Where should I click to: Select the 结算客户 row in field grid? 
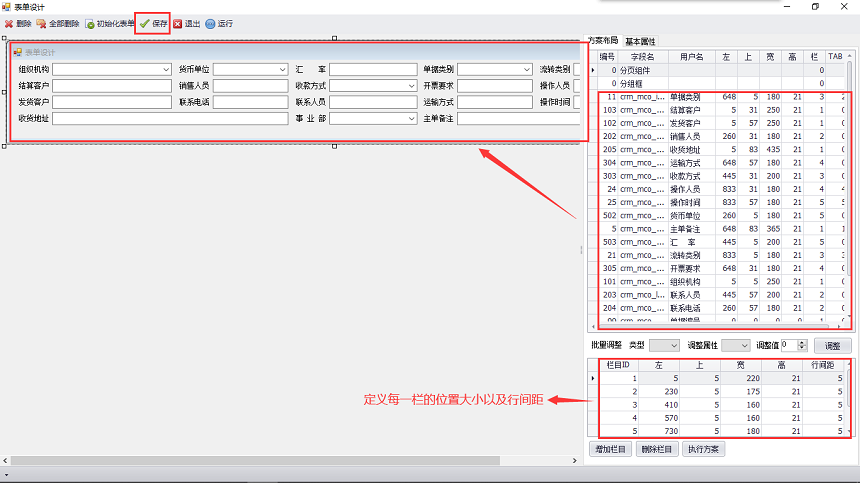tap(721, 110)
